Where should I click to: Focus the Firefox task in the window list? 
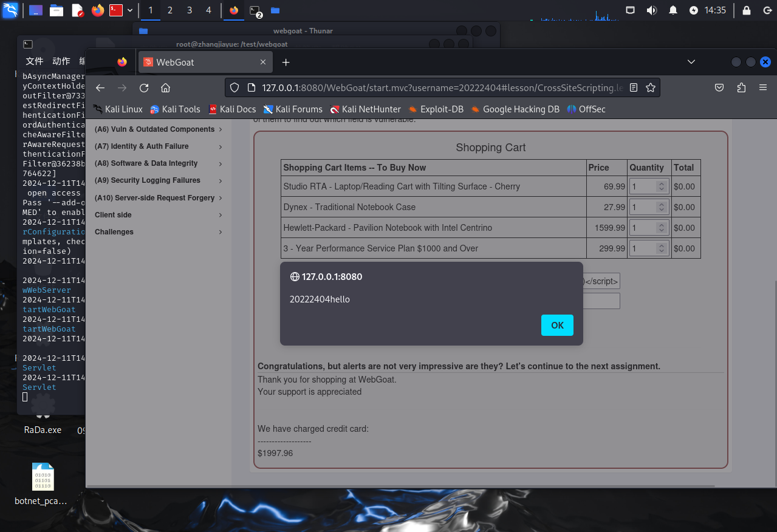coord(234,10)
